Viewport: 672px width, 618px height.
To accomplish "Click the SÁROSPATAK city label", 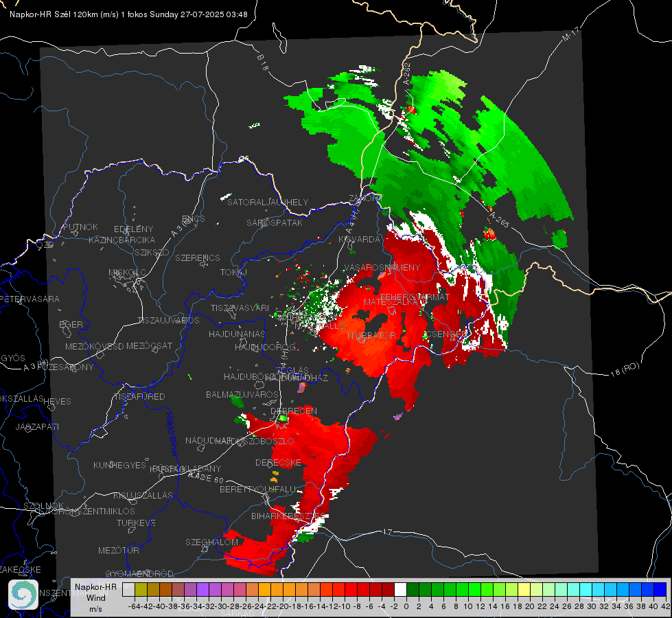I will [275, 222].
